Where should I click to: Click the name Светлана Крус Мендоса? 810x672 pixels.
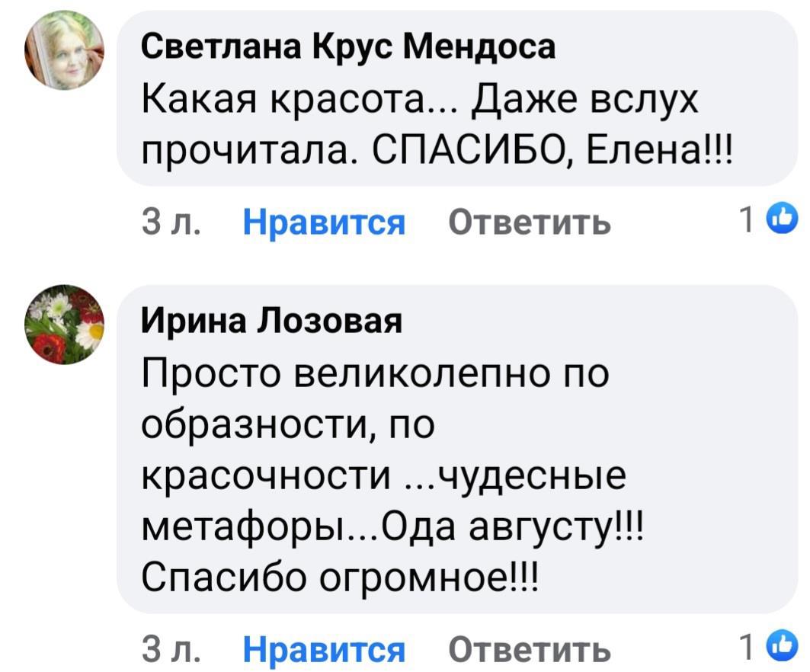click(x=350, y=48)
